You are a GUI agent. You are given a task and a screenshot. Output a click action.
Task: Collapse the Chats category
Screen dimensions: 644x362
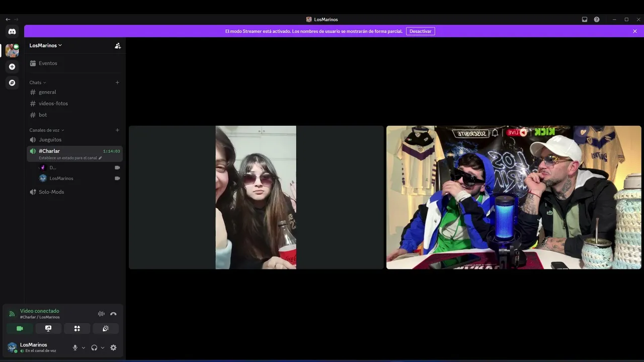(38, 82)
